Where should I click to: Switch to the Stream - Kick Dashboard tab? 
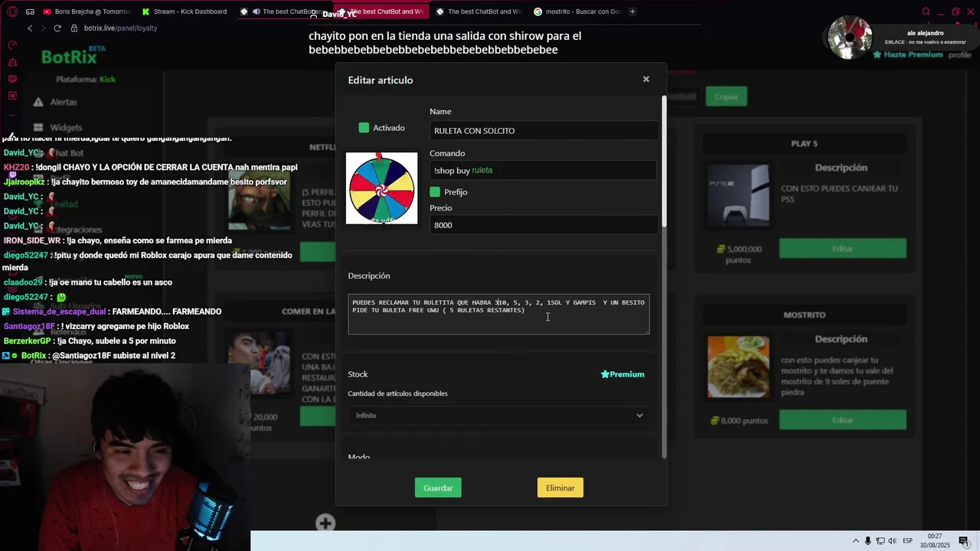(x=185, y=11)
